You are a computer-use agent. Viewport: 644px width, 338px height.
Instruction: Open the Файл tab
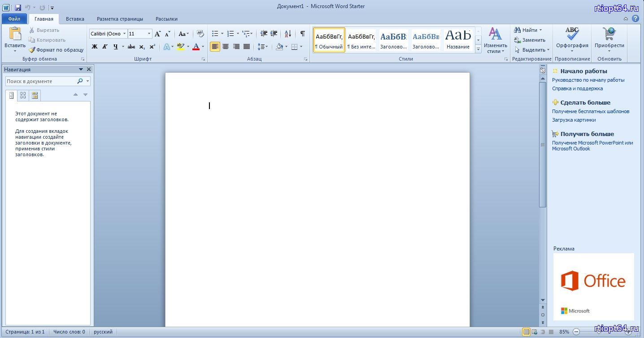[14, 19]
